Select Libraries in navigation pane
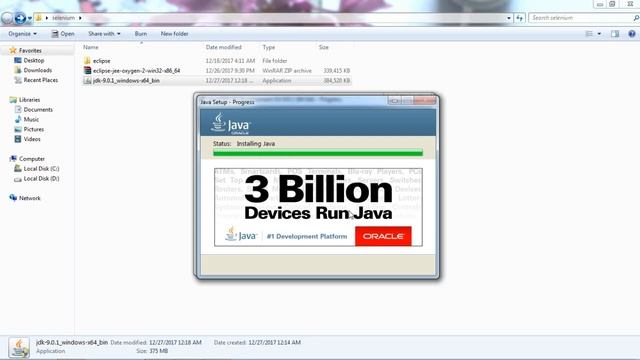This screenshot has height=360, width=640. [29, 100]
